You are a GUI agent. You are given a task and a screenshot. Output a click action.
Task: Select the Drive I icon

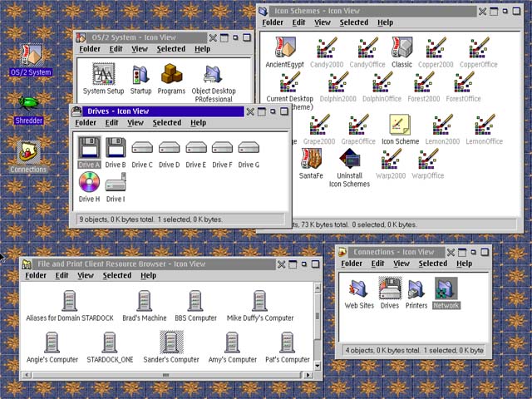point(116,182)
